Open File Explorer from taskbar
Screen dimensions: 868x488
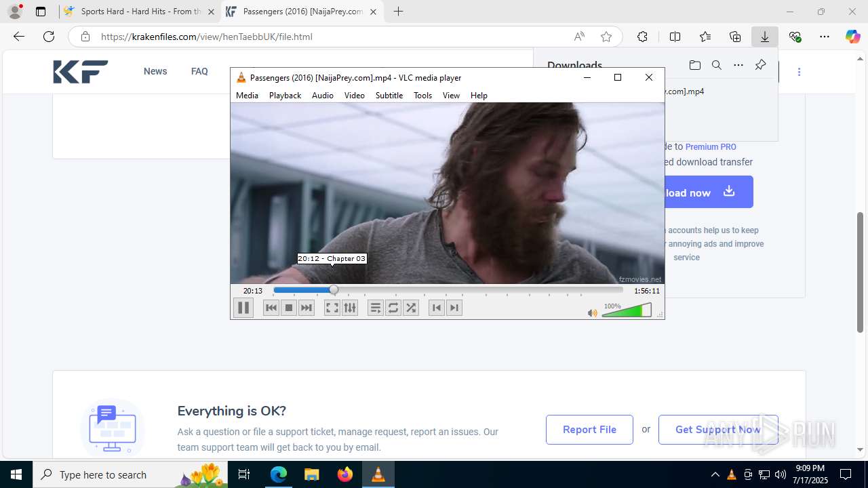pos(312,474)
